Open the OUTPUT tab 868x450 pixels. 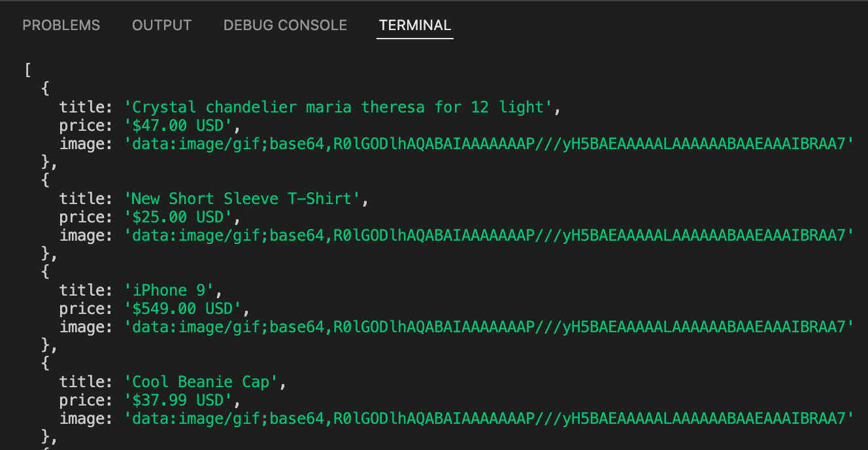pos(161,26)
